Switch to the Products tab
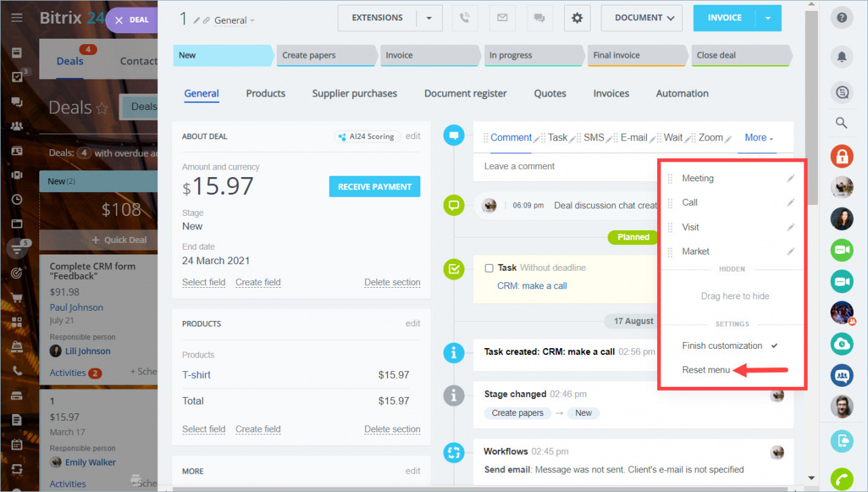The image size is (868, 492). (x=266, y=94)
